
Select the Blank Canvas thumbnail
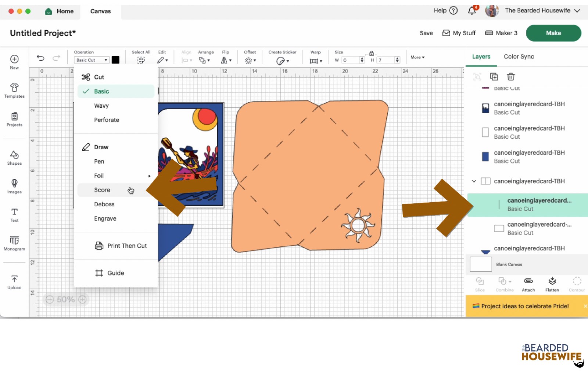click(x=481, y=264)
